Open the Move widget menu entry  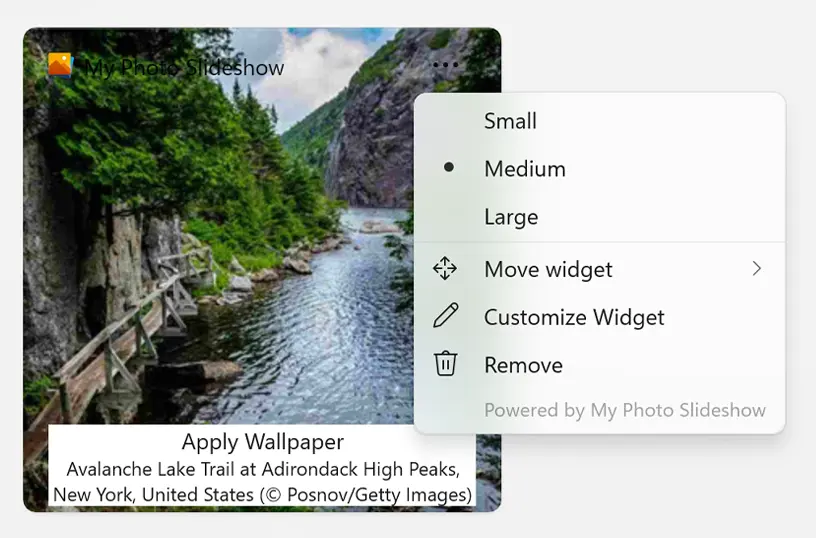[x=548, y=269]
